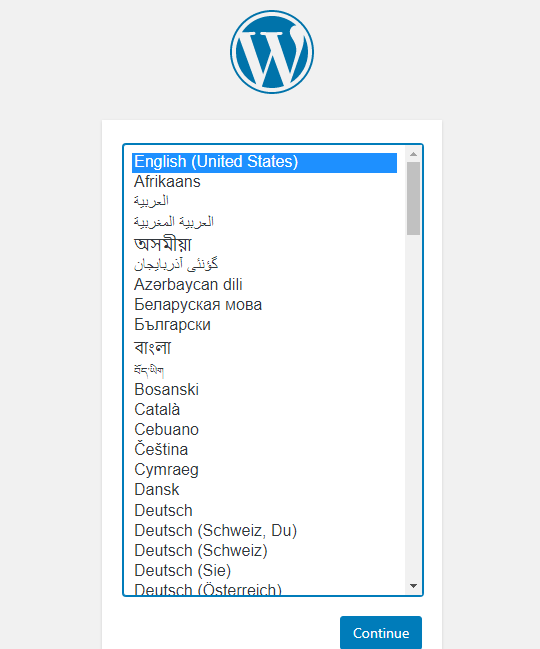Image resolution: width=540 pixels, height=649 pixels.
Task: Choose Azərbaycan dili in the list
Action: [264, 285]
